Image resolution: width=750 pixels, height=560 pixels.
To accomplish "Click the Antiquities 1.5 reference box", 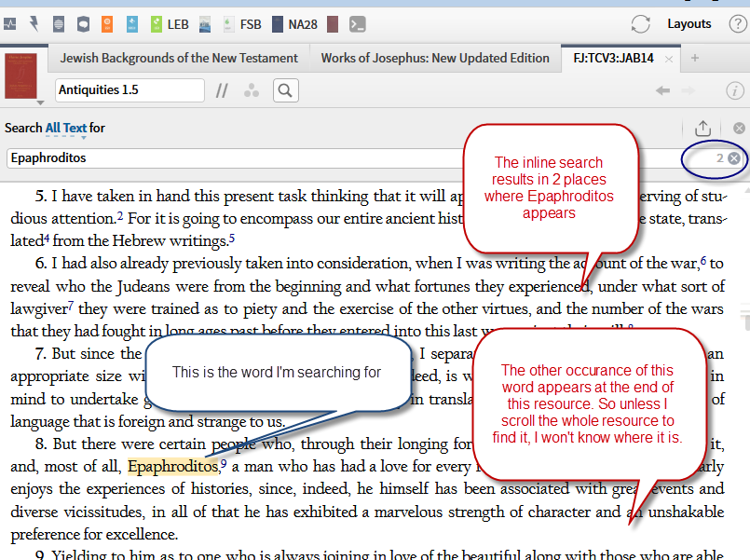I will tap(130, 89).
